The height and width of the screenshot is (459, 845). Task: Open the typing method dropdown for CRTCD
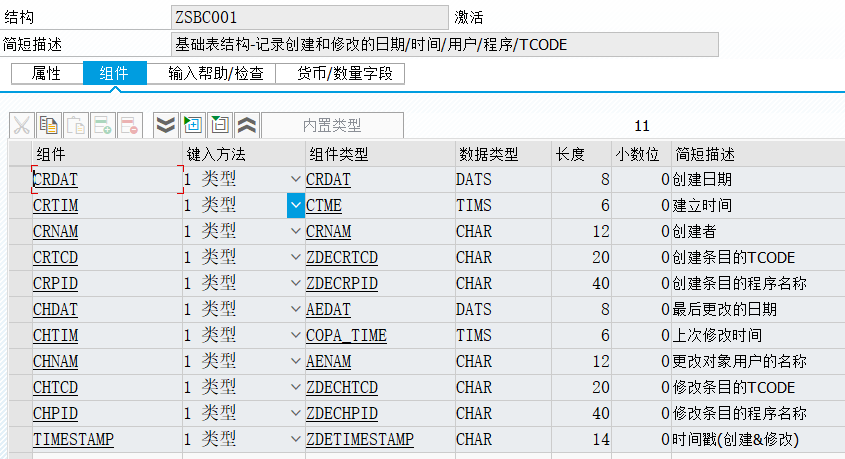tap(295, 257)
